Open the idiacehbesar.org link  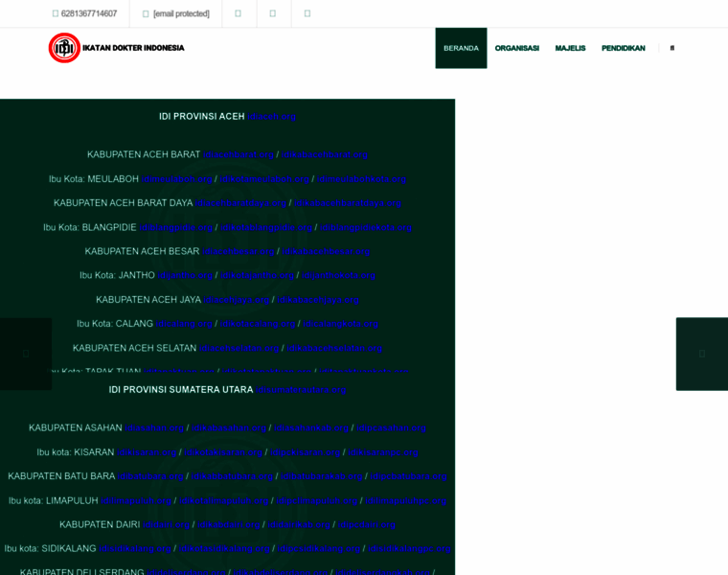(x=239, y=252)
